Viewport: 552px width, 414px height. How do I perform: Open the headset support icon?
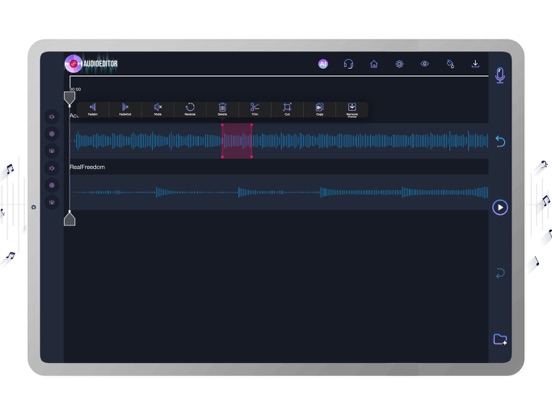click(x=348, y=64)
